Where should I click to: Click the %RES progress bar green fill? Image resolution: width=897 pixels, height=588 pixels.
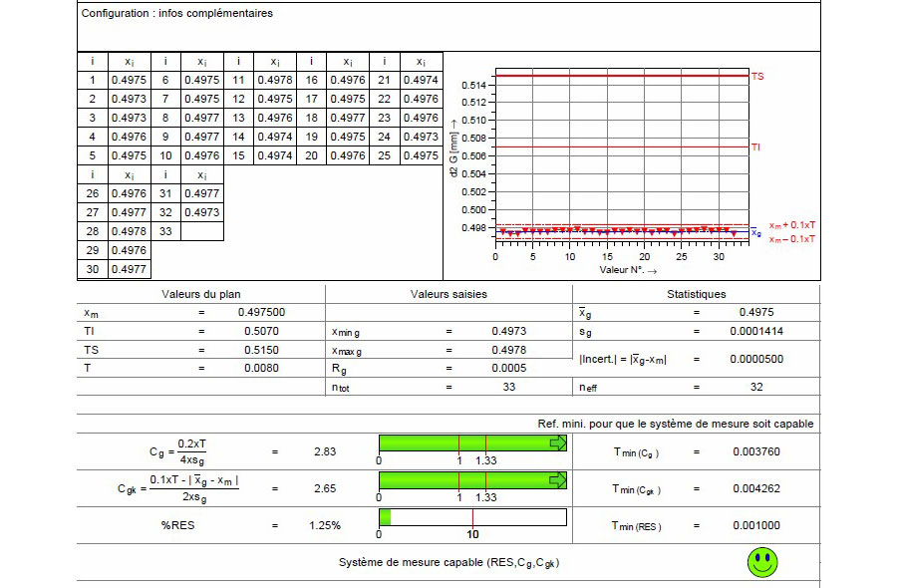385,517
